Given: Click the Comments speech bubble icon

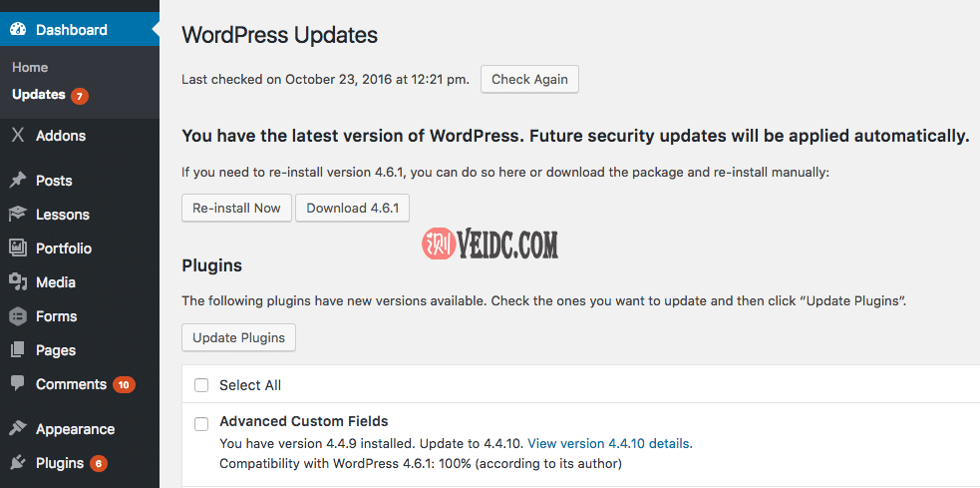Looking at the screenshot, I should pyautogui.click(x=18, y=384).
